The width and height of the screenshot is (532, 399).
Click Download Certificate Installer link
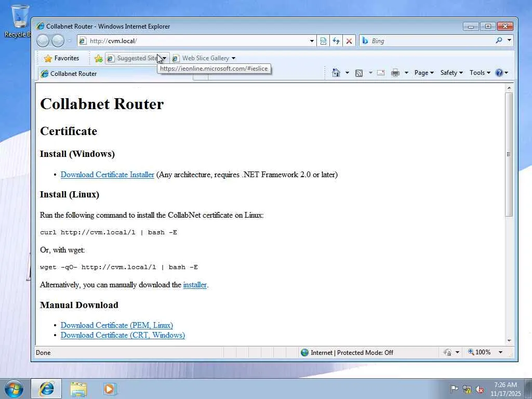coord(107,175)
